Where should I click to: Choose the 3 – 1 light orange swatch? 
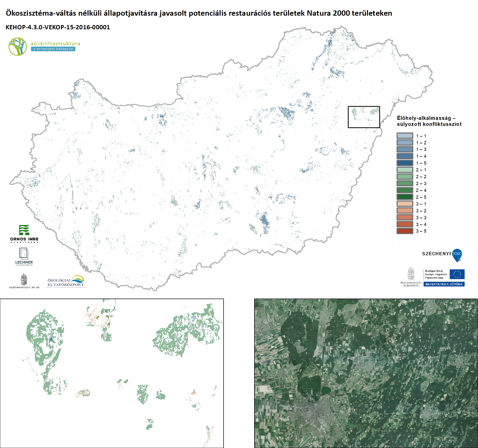tap(405, 204)
